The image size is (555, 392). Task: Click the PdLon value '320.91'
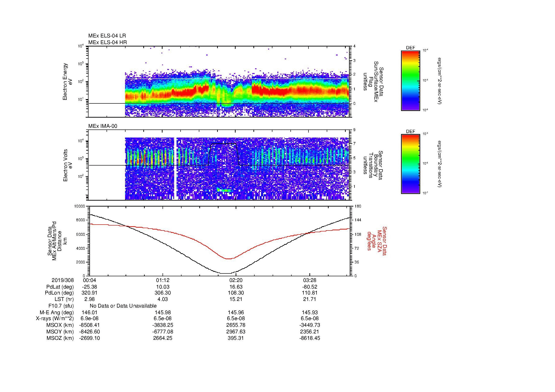tap(90, 293)
